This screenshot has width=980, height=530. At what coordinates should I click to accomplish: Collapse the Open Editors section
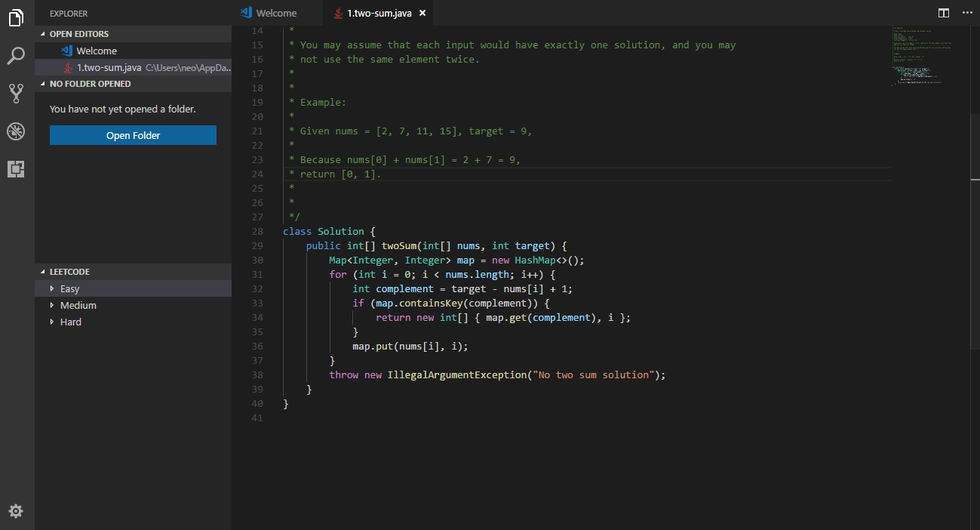point(78,34)
